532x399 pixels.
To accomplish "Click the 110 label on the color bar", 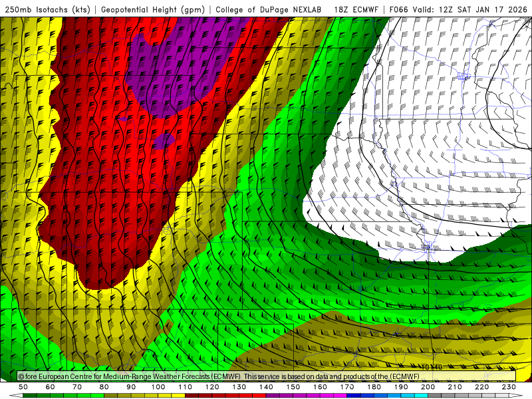I will [x=186, y=387].
